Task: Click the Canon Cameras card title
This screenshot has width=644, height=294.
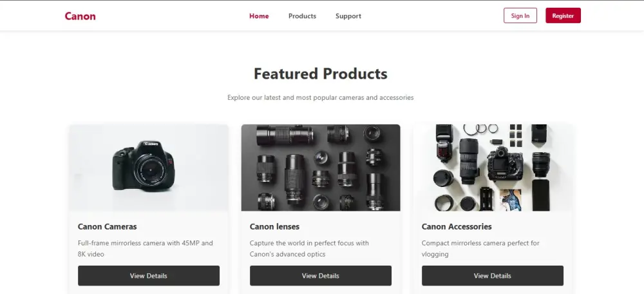Action: pos(107,227)
